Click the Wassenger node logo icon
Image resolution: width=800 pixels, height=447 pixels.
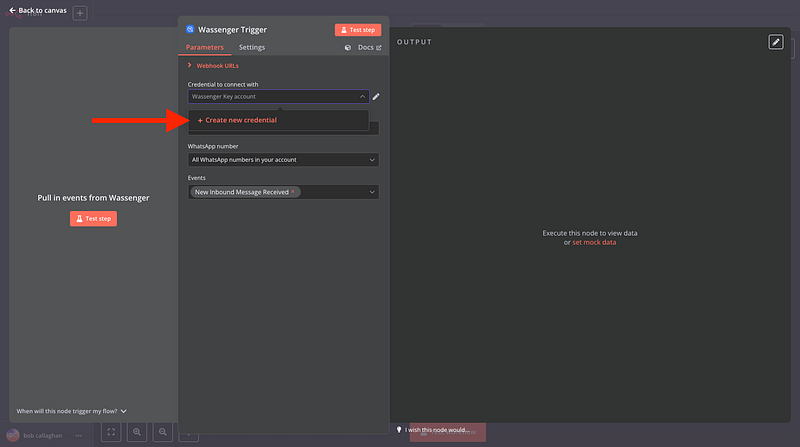(190, 30)
